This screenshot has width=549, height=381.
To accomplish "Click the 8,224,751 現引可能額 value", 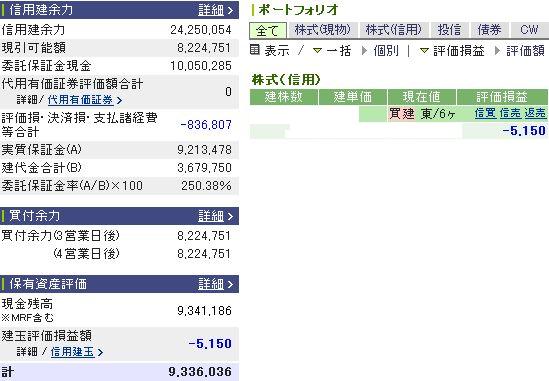I will 204,48.
